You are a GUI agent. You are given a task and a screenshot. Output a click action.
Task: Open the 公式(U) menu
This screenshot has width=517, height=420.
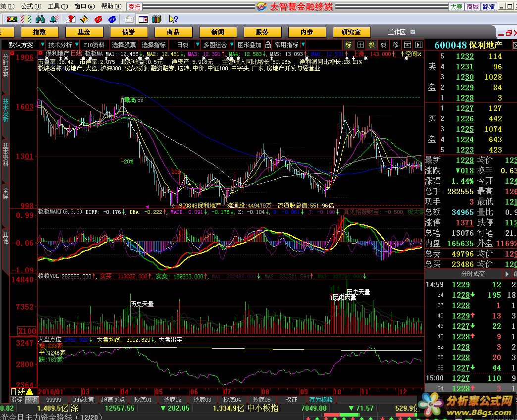point(31,6)
